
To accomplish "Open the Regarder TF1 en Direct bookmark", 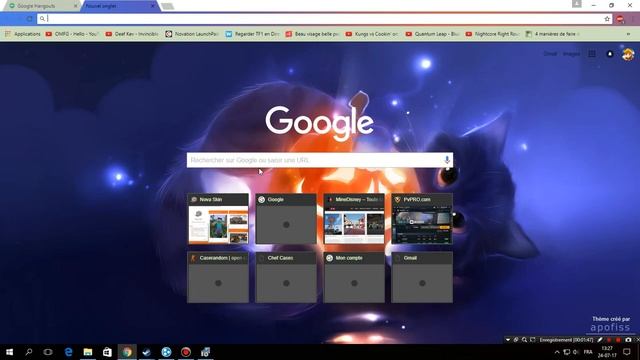I will [252, 34].
